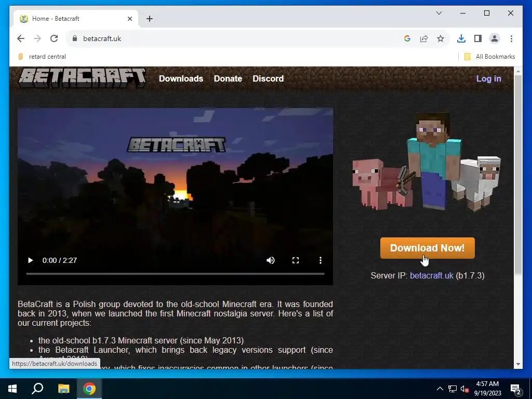Select the Home - Betacraft tab
This screenshot has height=399, width=532.
75,19
